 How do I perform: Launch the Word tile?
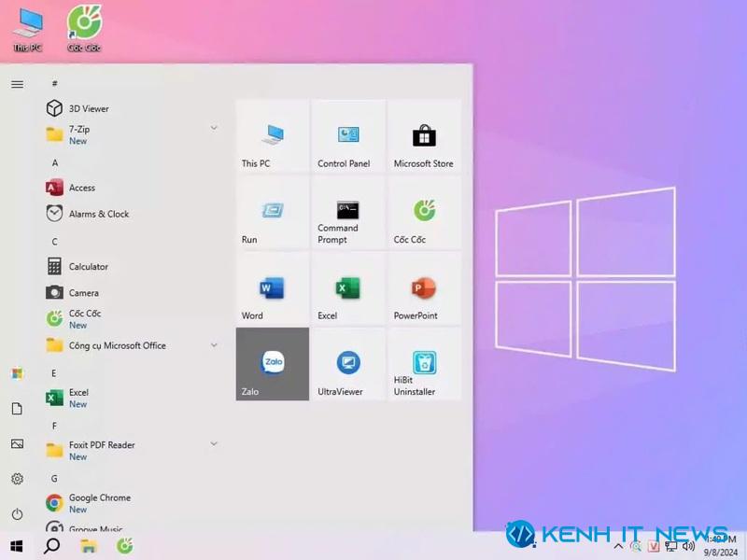pos(273,288)
